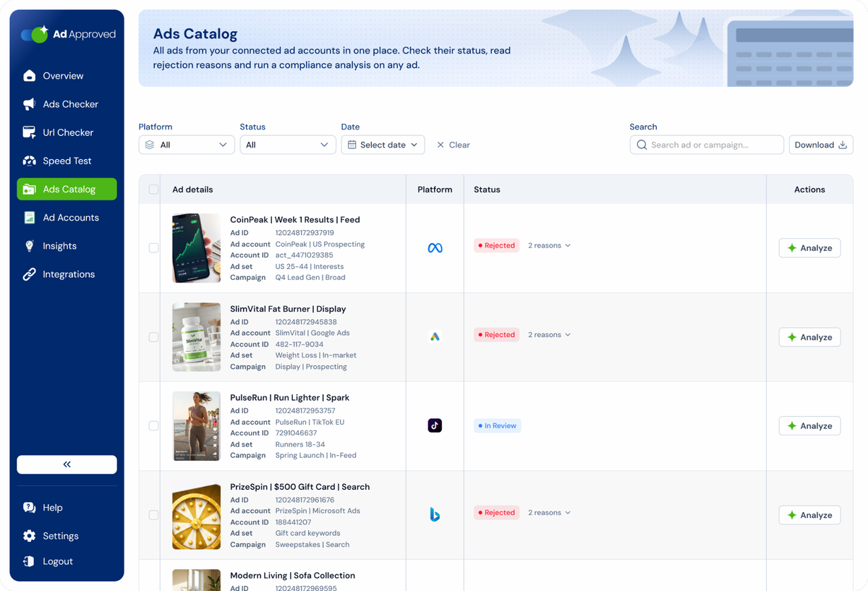Open the SlimVital bottle thumbnail
The width and height of the screenshot is (868, 591).
click(x=196, y=337)
